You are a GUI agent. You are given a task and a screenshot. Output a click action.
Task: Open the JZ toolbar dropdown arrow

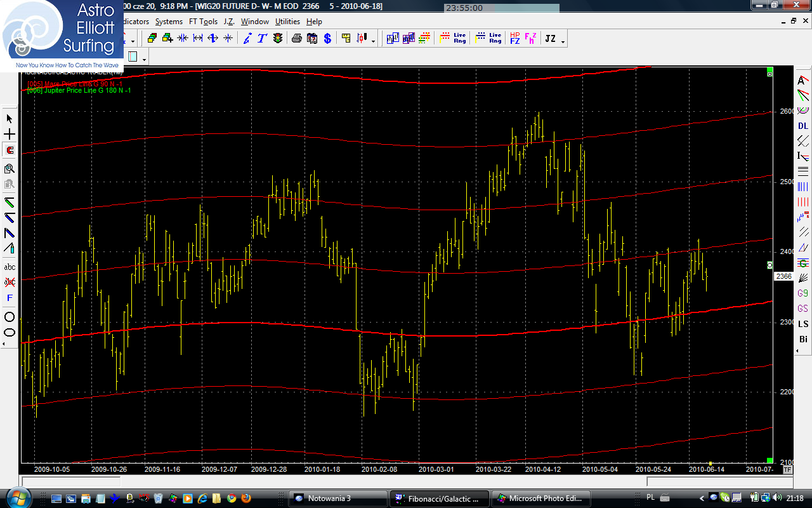click(x=563, y=41)
